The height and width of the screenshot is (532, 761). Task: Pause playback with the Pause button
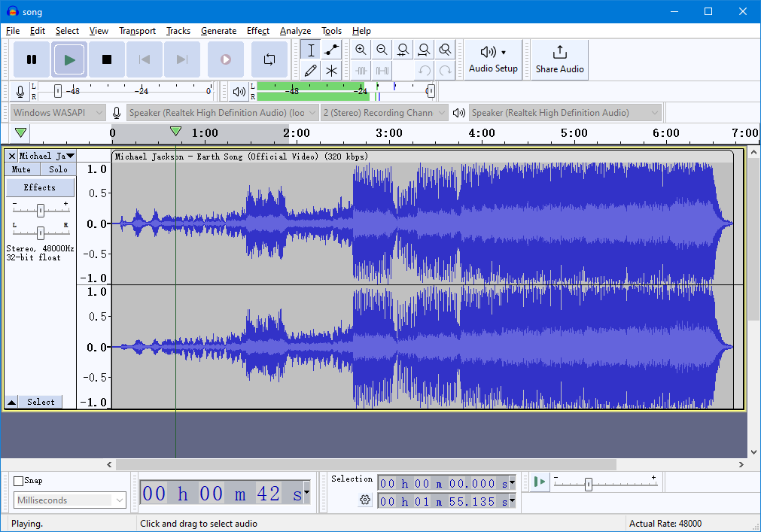pos(32,59)
